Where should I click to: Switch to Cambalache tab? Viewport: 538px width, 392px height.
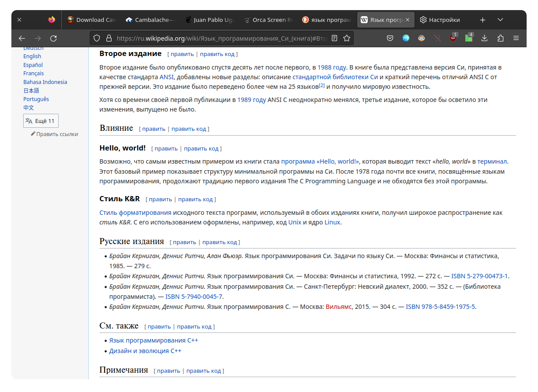(x=149, y=20)
